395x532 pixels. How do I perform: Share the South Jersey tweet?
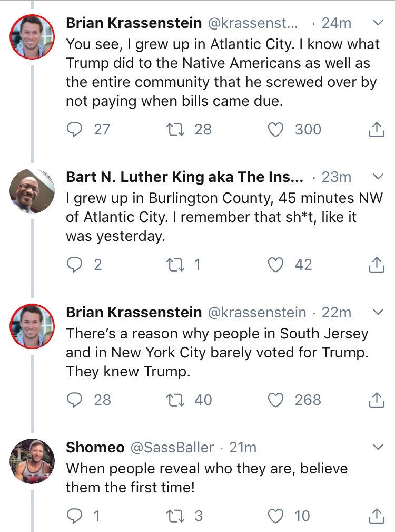pyautogui.click(x=376, y=400)
